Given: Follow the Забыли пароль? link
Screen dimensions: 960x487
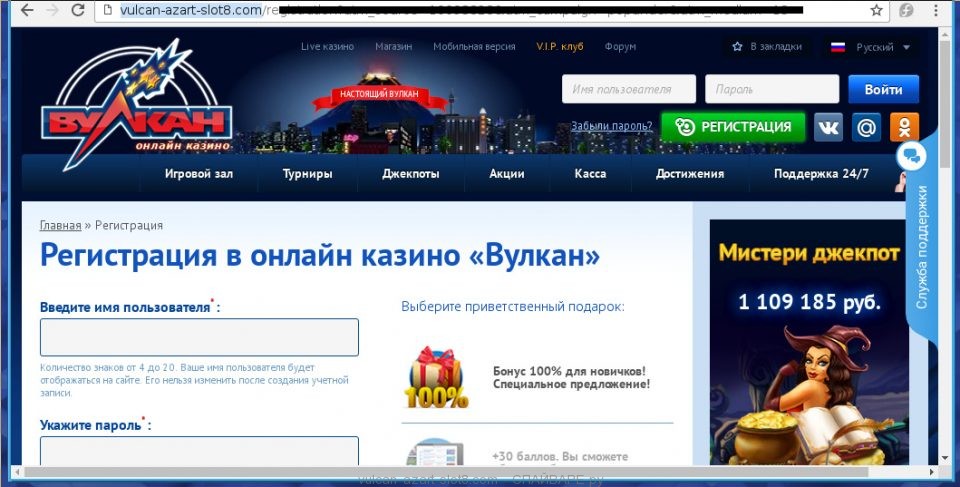Looking at the screenshot, I should tap(612, 127).
